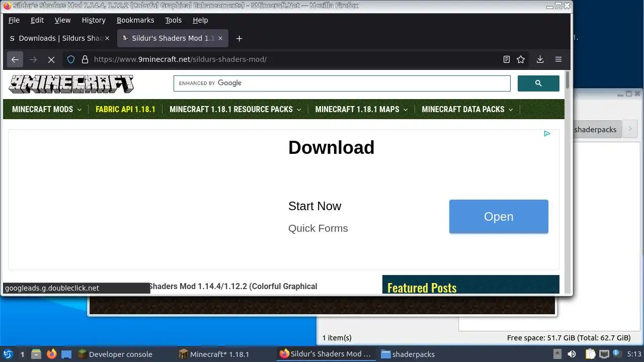Open the tracking protection shield icon
Viewport: 644px width, 362px height.
click(x=71, y=59)
